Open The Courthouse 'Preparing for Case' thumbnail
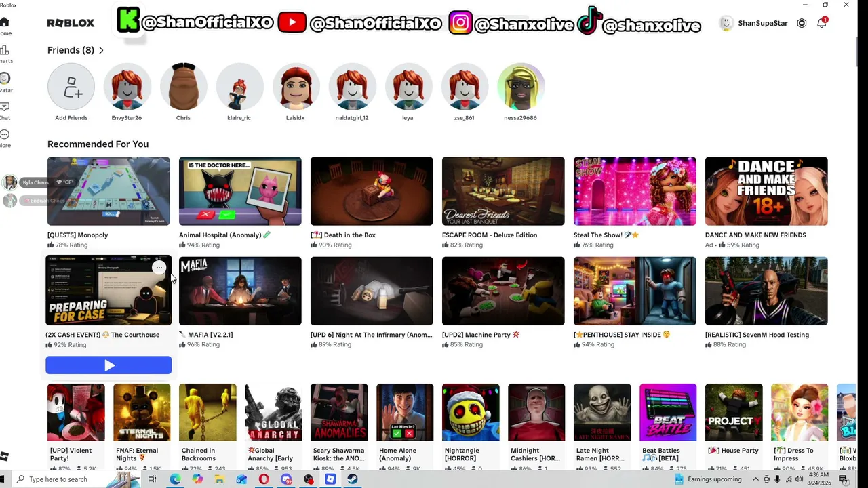The image size is (868, 488). tap(108, 291)
